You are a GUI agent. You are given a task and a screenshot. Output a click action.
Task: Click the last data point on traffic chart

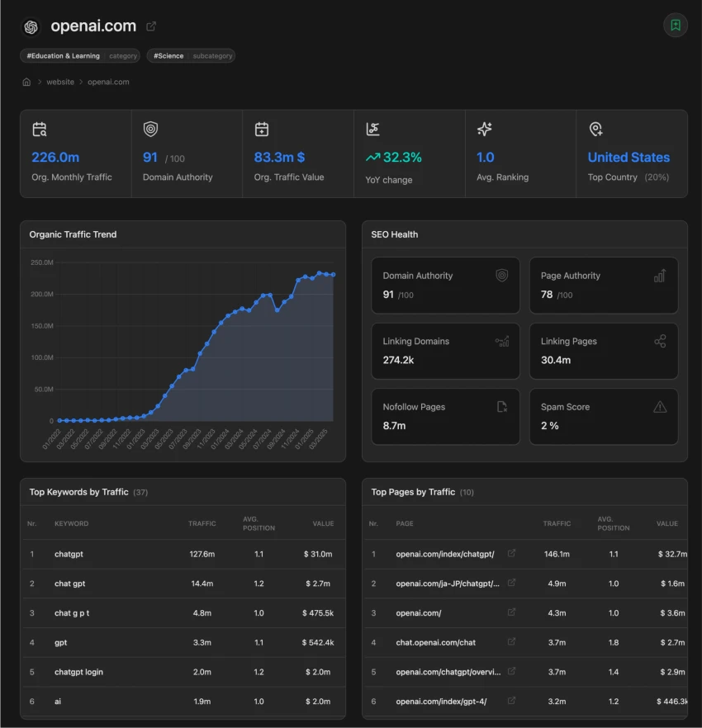click(x=333, y=275)
